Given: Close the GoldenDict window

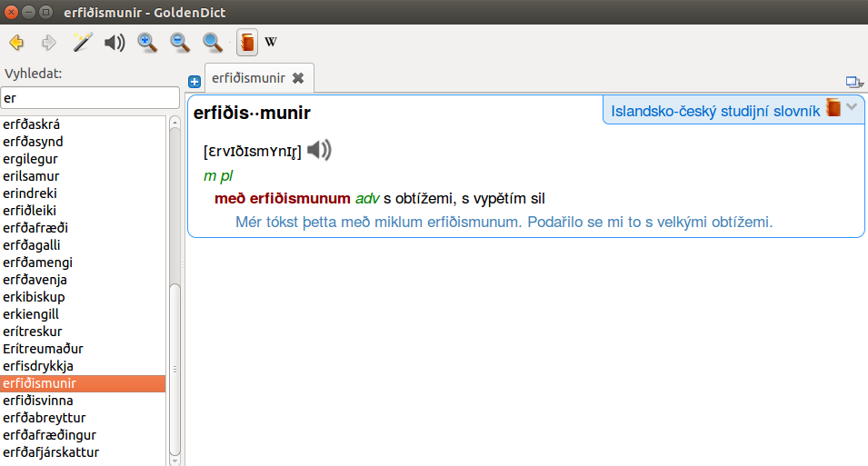Looking at the screenshot, I should click(11, 12).
